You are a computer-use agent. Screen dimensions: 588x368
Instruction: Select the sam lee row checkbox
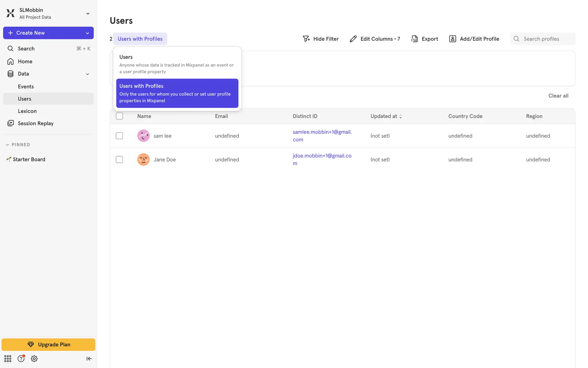119,136
